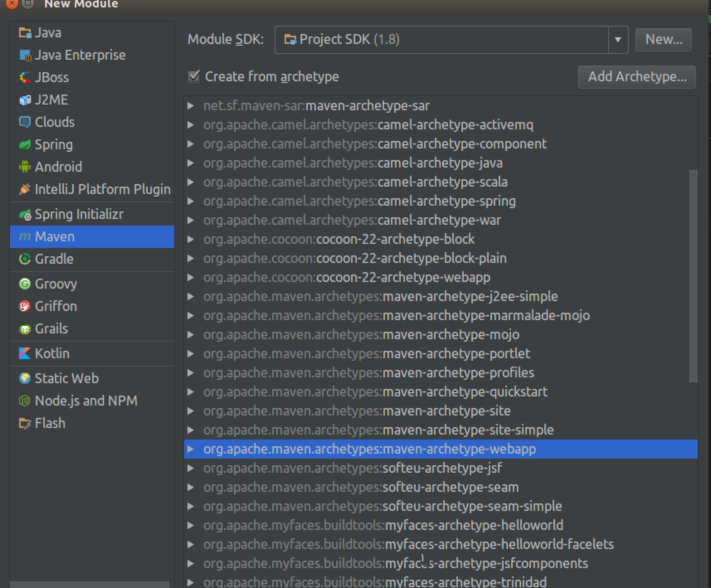The height and width of the screenshot is (588, 711).
Task: Select myfaces-archetype-helloworld-facelets row
Action: click(441, 544)
